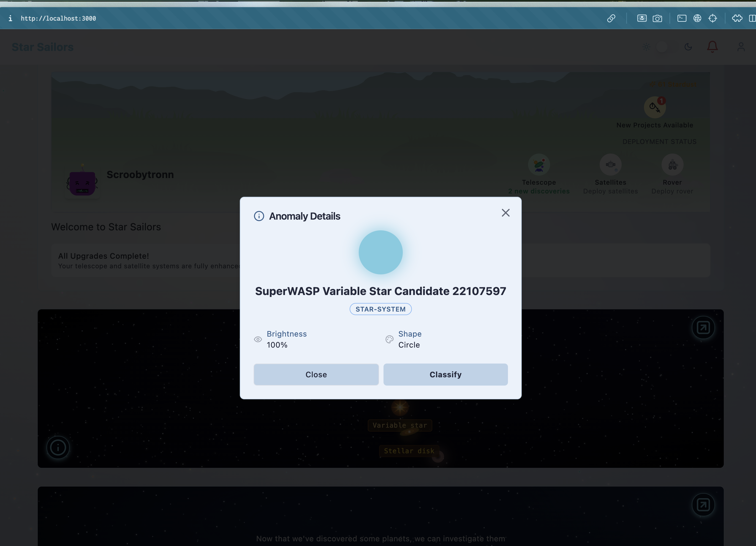Click the transparent background image capture icon
The width and height of the screenshot is (756, 546).
642,18
